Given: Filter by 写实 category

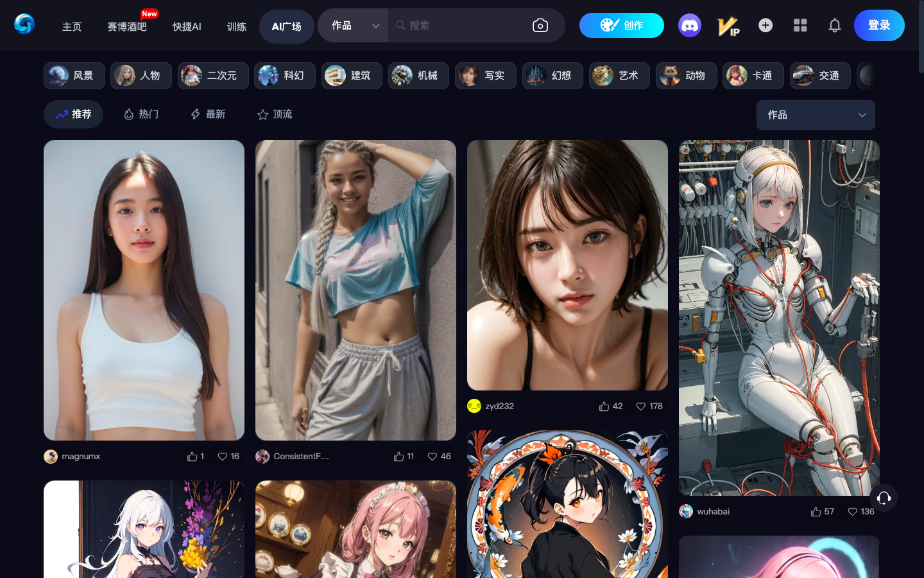Looking at the screenshot, I should [486, 76].
